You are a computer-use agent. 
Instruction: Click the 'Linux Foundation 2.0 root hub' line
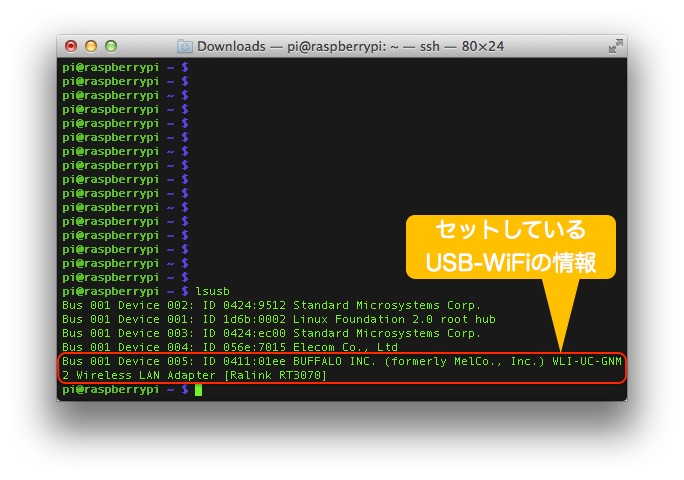point(279,319)
